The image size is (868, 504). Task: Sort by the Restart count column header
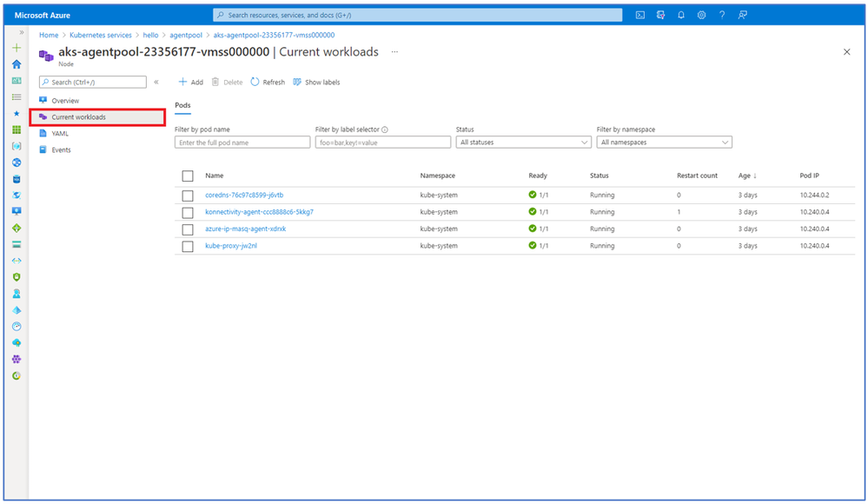coord(697,176)
